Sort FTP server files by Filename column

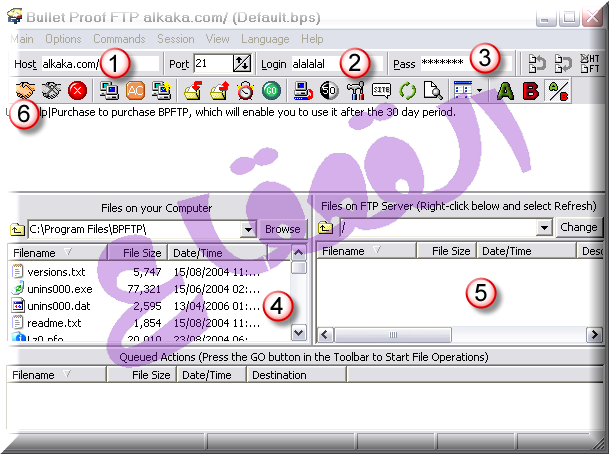tap(366, 251)
